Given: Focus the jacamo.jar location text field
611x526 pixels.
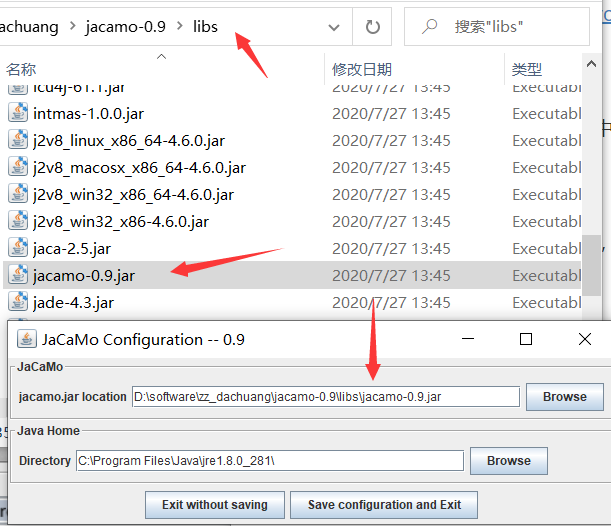Looking at the screenshot, I should click(x=326, y=397).
